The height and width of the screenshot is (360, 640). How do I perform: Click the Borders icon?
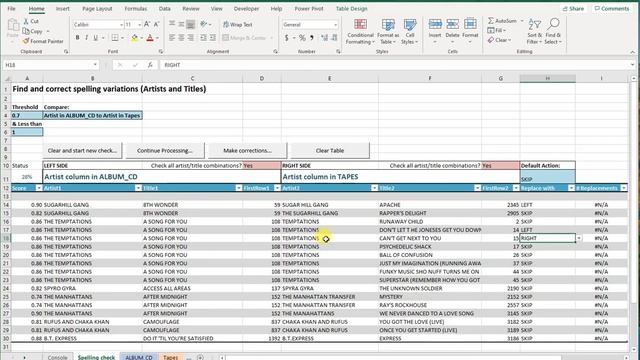point(115,38)
